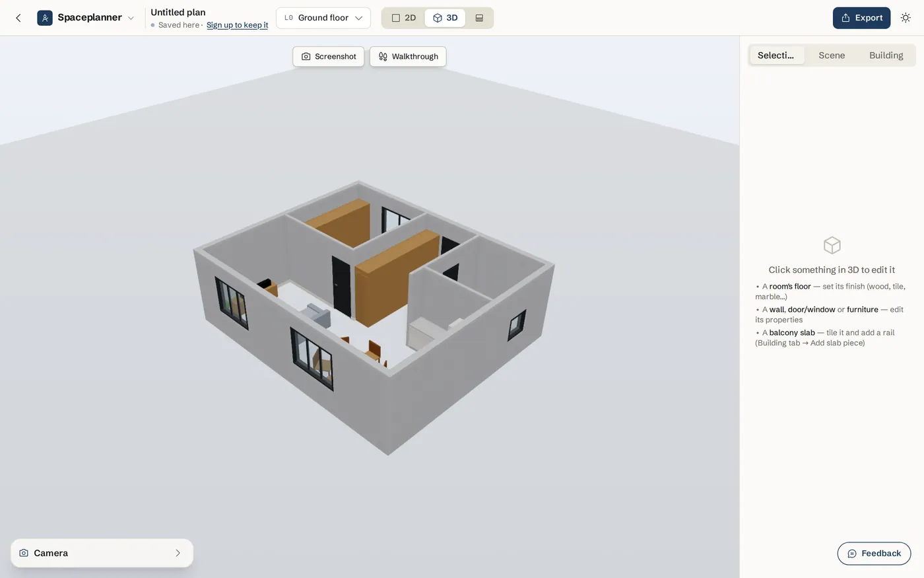Switch to 3D view
The width and height of the screenshot is (924, 578).
(445, 18)
